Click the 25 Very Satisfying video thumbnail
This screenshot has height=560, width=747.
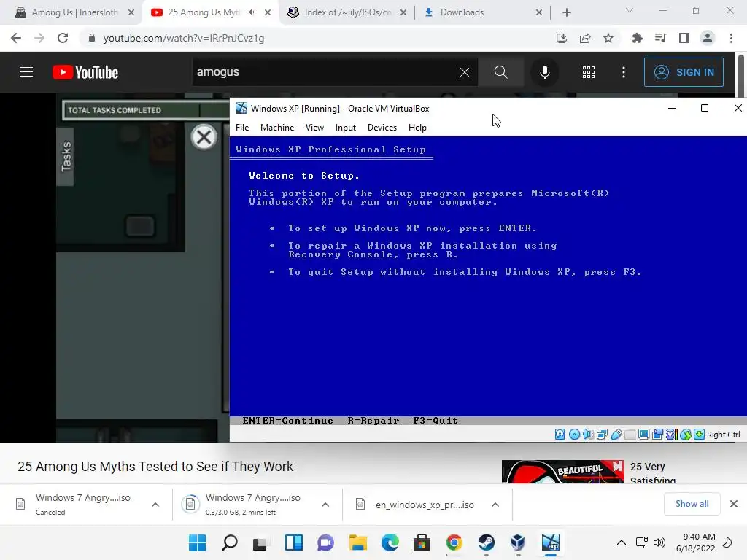562,472
